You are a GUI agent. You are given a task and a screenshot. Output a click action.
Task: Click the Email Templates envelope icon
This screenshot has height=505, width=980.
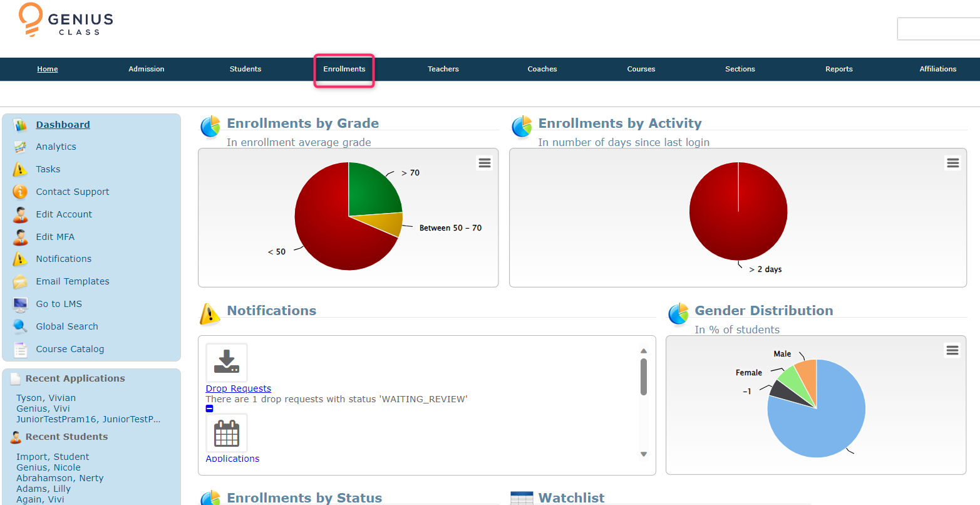point(20,282)
